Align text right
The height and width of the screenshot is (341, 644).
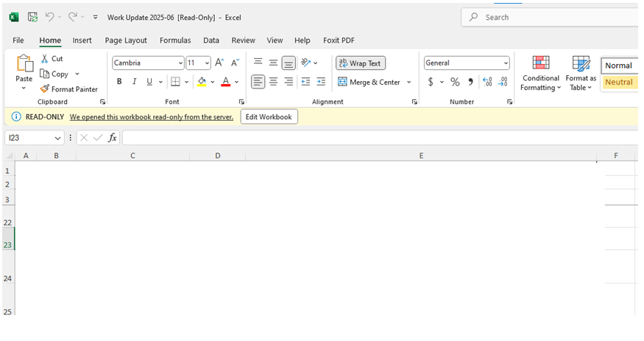(x=289, y=82)
